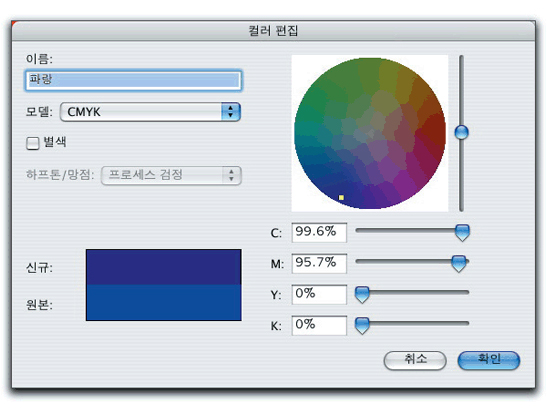Click the vertical brightness slider handle
548x409 pixels.
(462, 132)
